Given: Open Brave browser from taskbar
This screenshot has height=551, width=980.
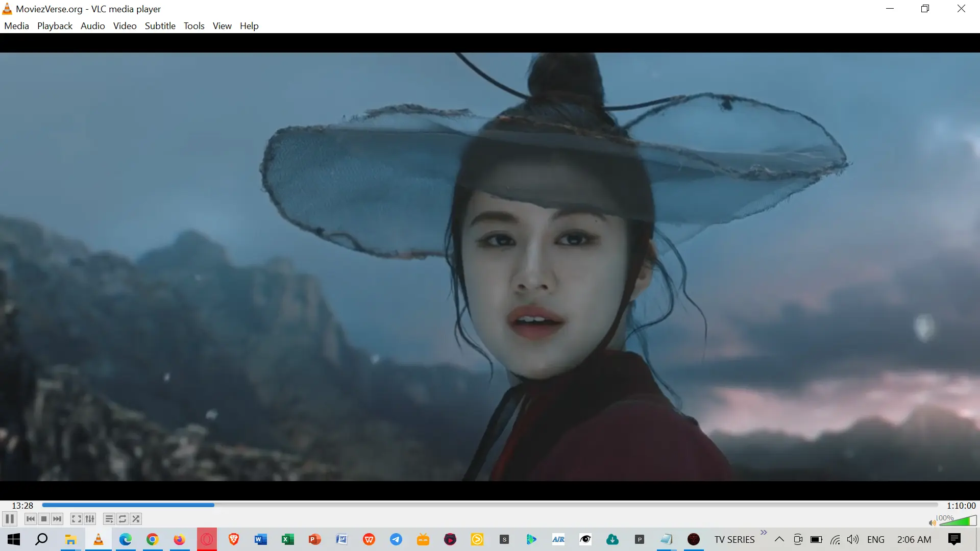Looking at the screenshot, I should [234, 539].
